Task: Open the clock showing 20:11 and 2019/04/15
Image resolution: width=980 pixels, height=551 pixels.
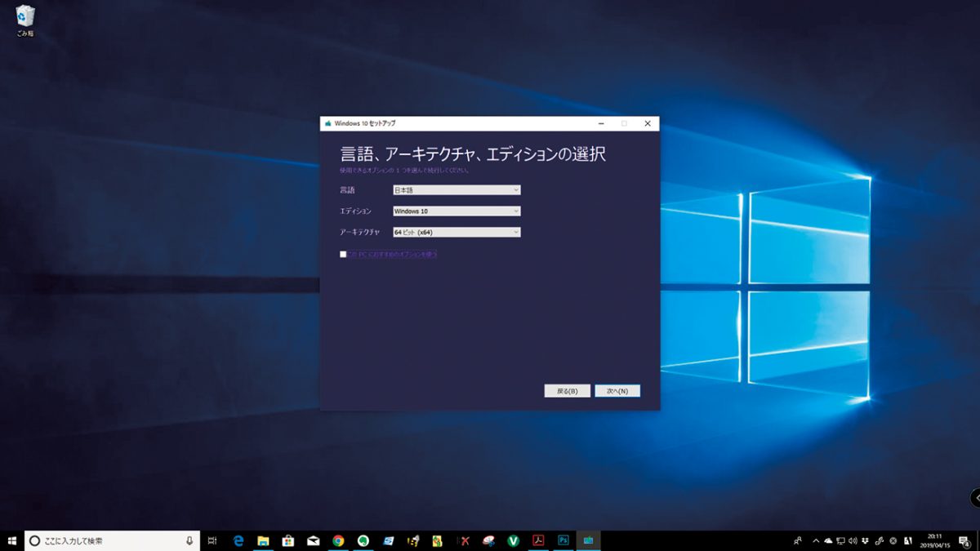Action: tap(935, 540)
